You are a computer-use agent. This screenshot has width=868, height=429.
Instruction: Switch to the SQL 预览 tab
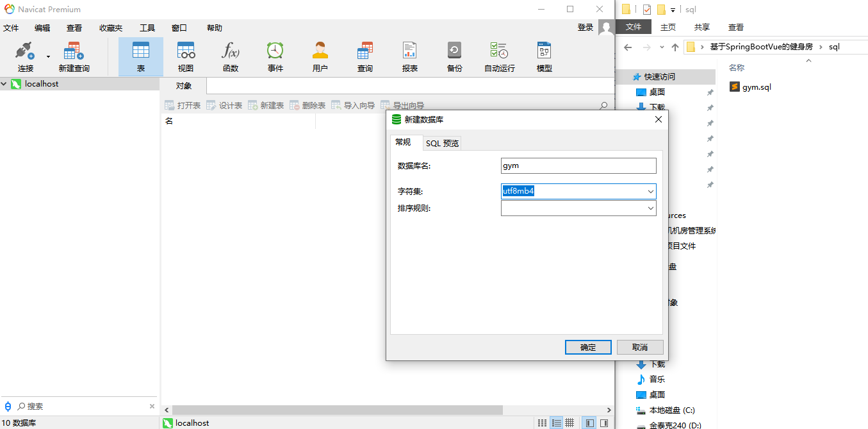[x=442, y=143]
